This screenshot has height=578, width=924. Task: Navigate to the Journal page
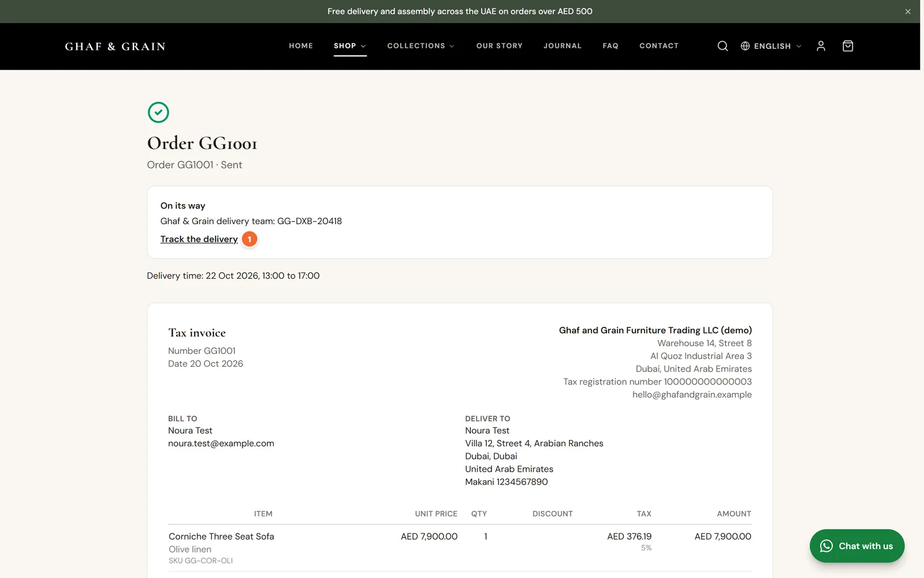(x=562, y=46)
